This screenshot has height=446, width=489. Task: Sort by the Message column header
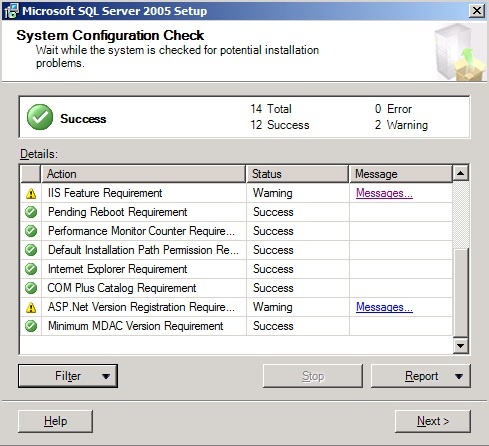coord(401,174)
